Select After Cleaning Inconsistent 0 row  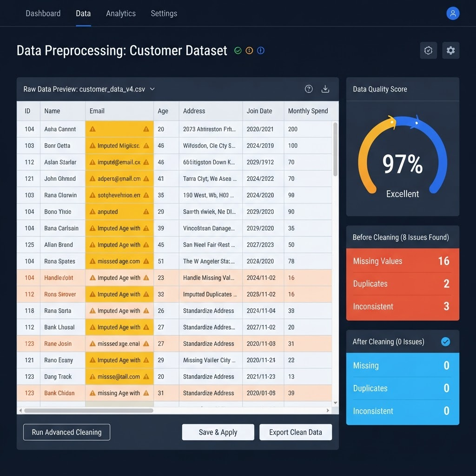click(403, 411)
